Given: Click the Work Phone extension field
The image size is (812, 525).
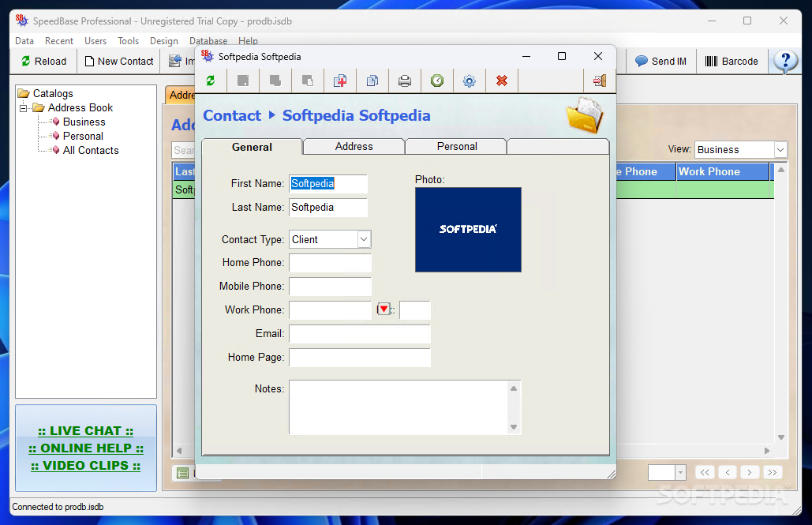Looking at the screenshot, I should point(415,310).
